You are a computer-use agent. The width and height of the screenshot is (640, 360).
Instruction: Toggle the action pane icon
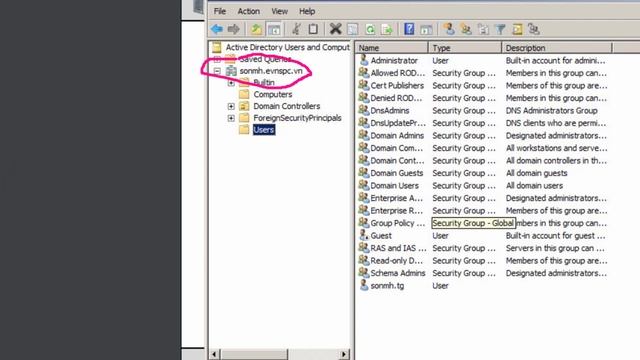tap(426, 29)
